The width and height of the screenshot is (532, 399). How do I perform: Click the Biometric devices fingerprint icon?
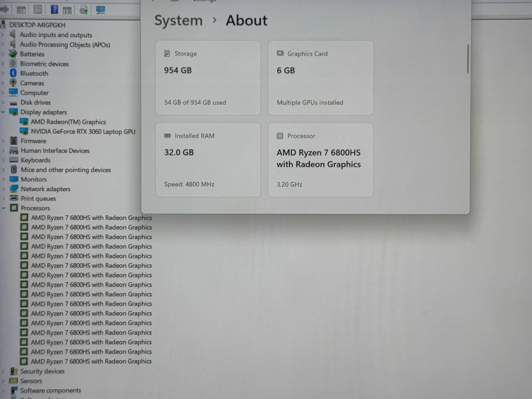(13, 63)
